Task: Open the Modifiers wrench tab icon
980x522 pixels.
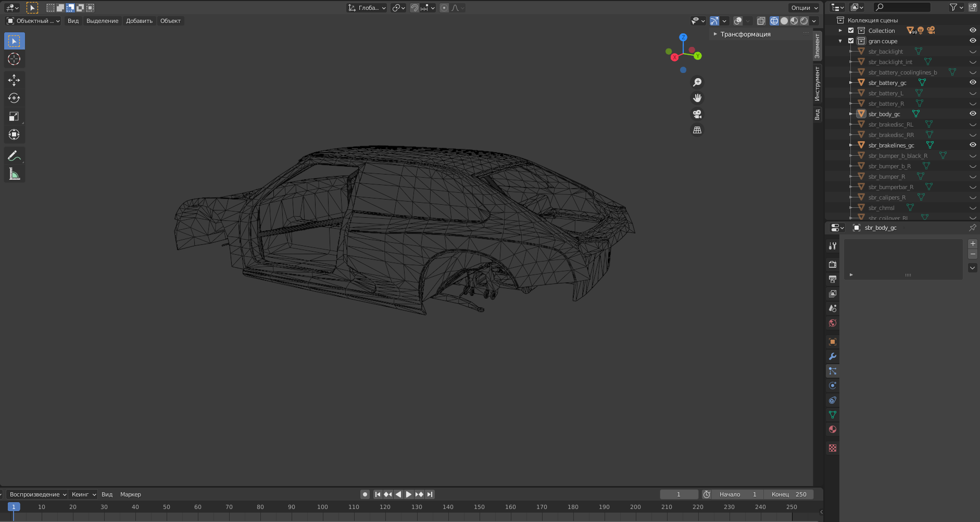Action: pyautogui.click(x=832, y=356)
